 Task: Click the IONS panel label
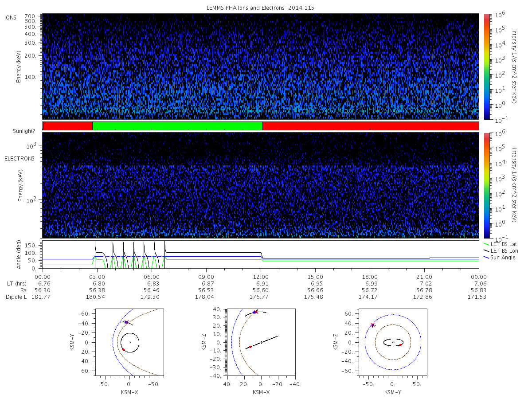pyautogui.click(x=11, y=17)
